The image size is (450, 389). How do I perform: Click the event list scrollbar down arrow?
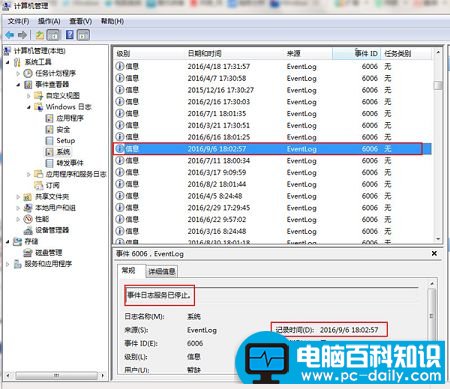[x=438, y=239]
